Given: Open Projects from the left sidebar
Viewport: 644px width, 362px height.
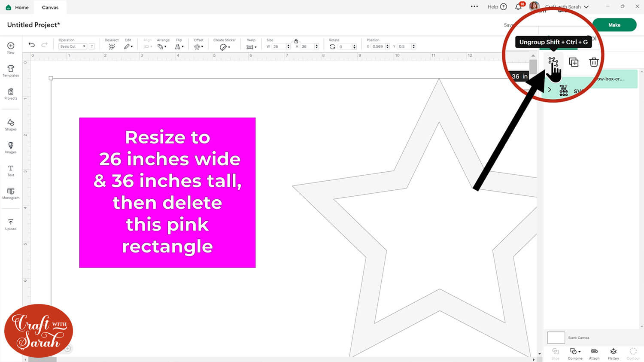Looking at the screenshot, I should pos(11,94).
